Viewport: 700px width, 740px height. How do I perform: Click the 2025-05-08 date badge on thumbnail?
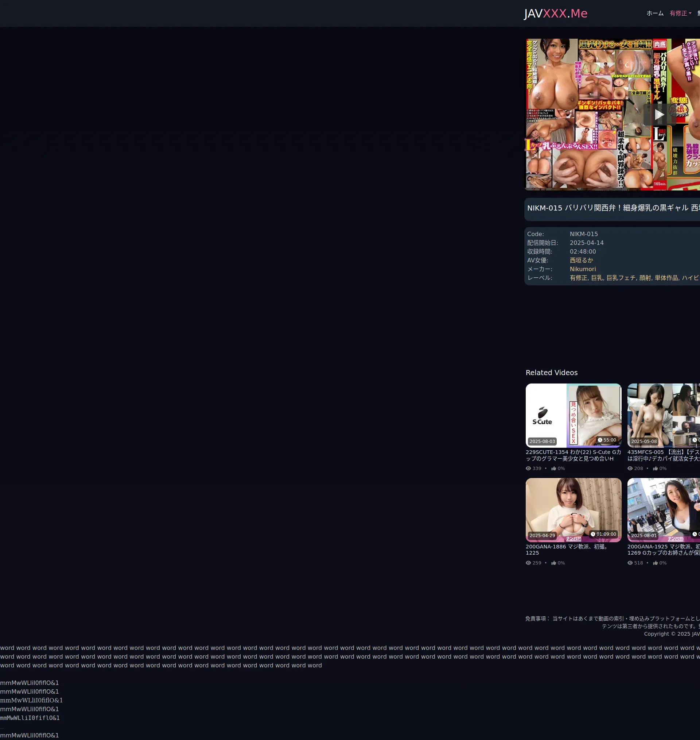643,441
